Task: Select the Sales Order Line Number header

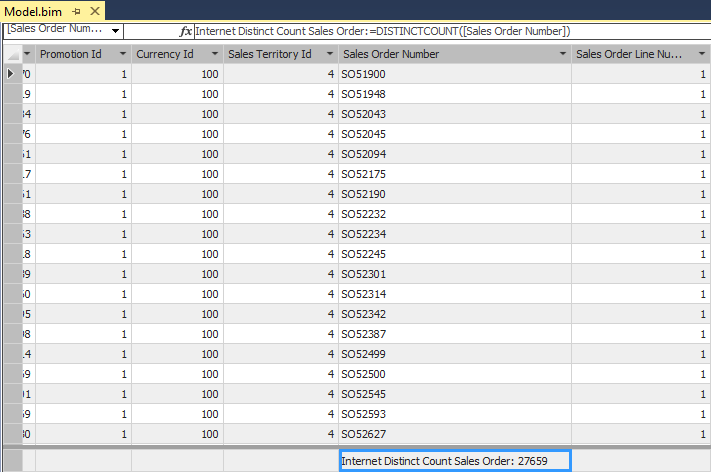Action: pos(641,54)
